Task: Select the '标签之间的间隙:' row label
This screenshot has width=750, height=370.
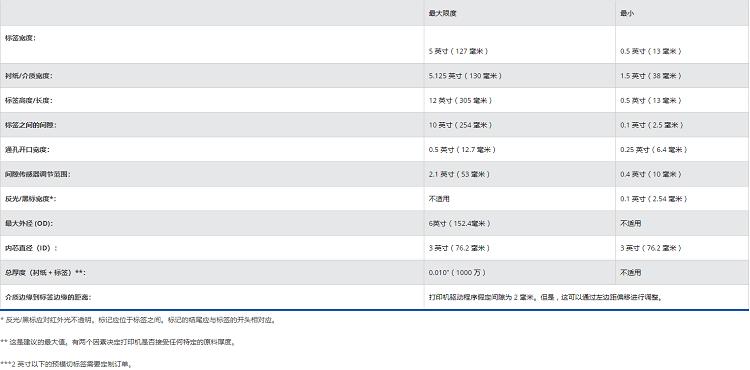Action: [31, 125]
